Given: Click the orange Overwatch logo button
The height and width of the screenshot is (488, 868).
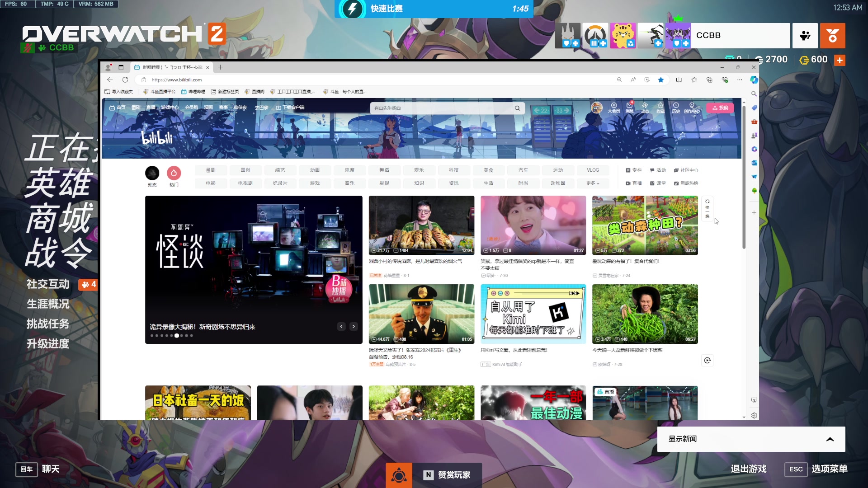Looking at the screenshot, I should (832, 36).
